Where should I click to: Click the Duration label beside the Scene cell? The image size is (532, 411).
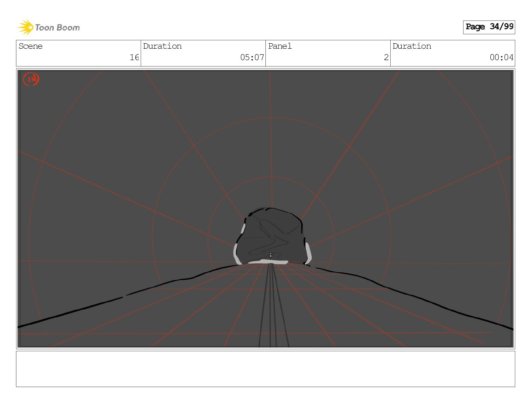point(162,46)
